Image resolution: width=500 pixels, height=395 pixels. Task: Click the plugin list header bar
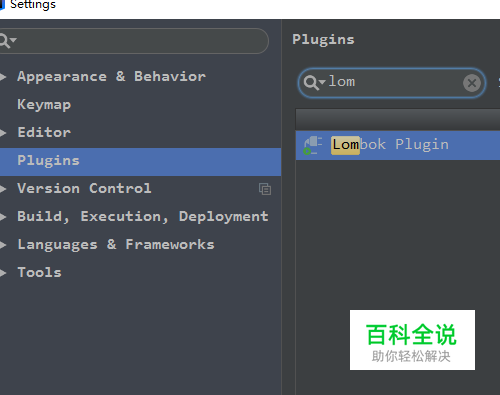point(398,120)
